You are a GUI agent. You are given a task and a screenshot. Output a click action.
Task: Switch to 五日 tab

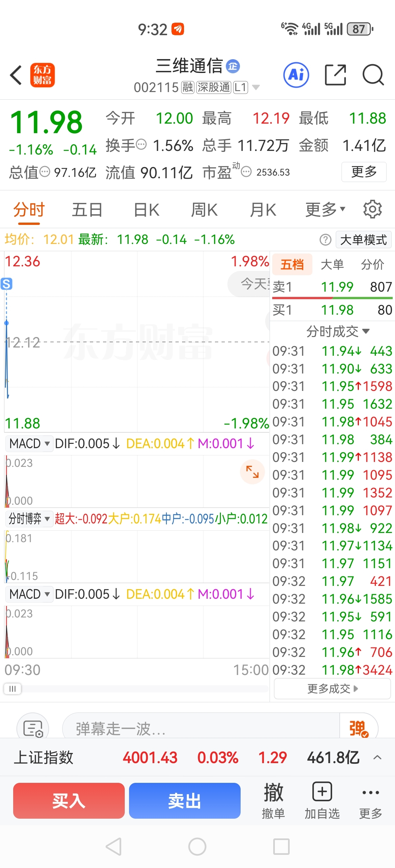[87, 209]
